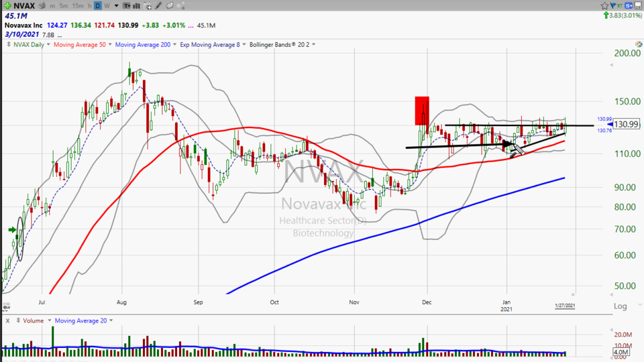This screenshot has height=362, width=644.
Task: Click the low price 121.74
Action: [105, 25]
